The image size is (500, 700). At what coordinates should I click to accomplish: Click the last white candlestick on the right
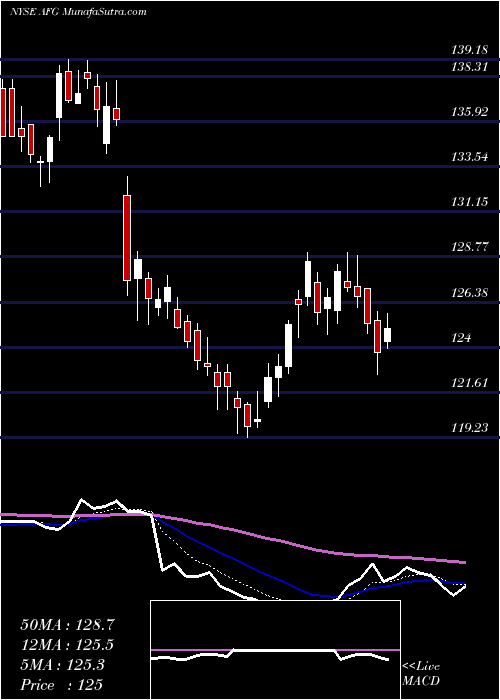click(x=388, y=331)
